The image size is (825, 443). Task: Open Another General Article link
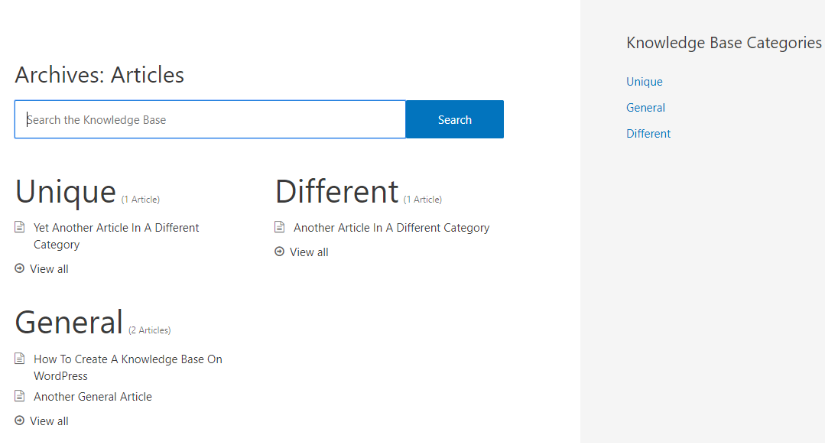93,397
